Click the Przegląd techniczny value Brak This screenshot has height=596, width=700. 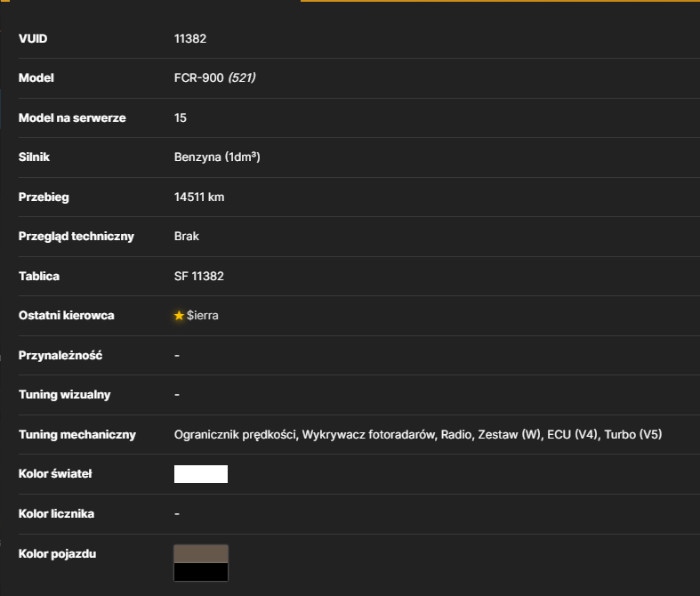click(x=187, y=236)
